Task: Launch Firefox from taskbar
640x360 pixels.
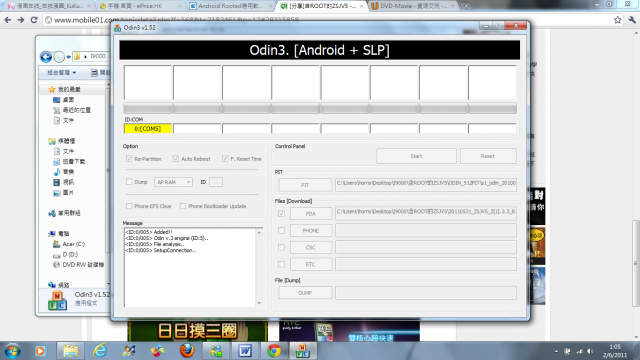Action: [x=187, y=351]
